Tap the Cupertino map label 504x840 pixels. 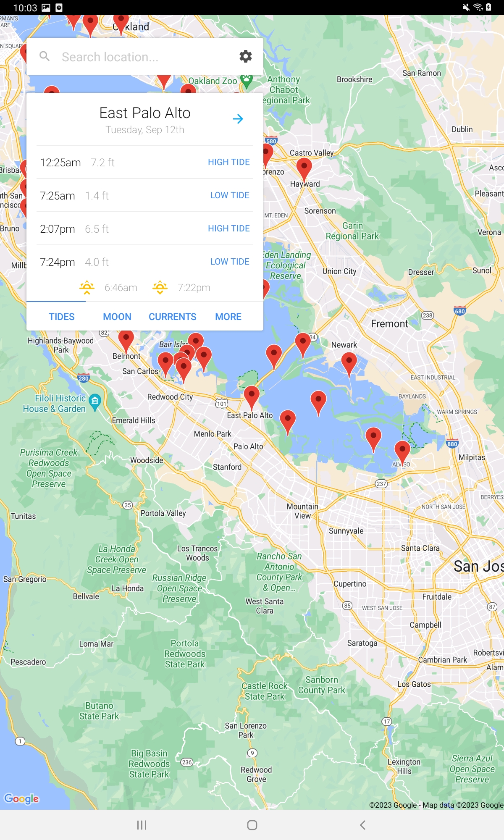coord(350,584)
